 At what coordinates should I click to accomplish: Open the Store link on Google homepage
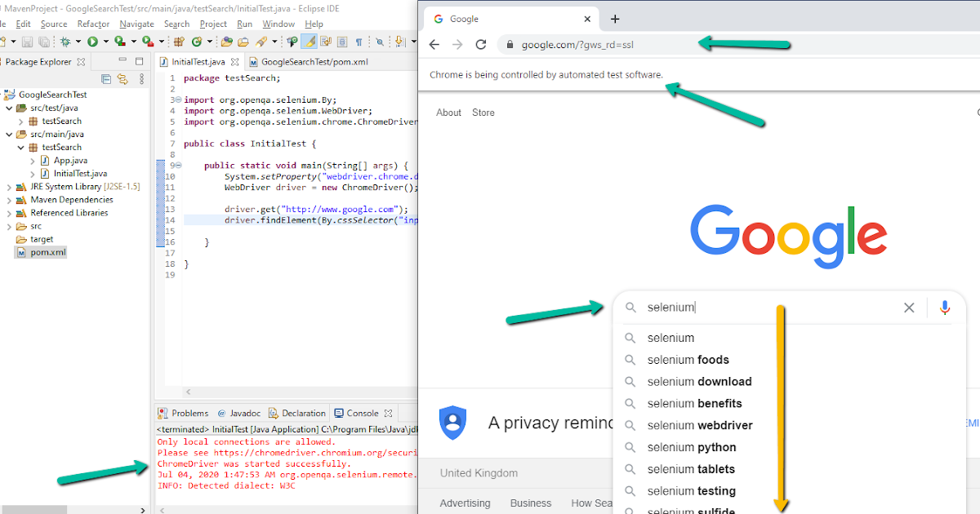[483, 113]
